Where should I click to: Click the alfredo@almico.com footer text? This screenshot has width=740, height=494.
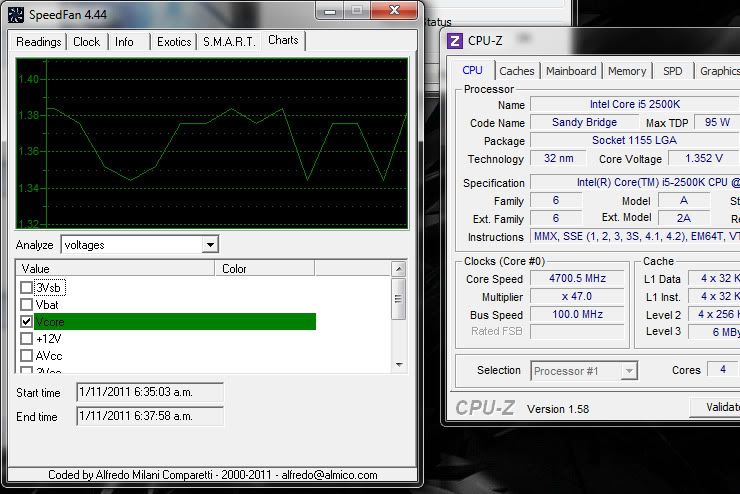tap(329, 475)
